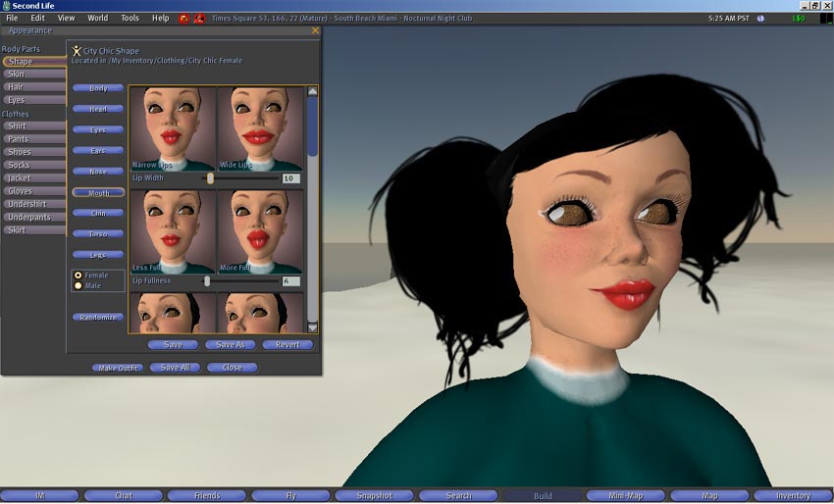834x504 pixels.
Task: Open the Mini-Map from the bottom toolbar
Action: click(x=624, y=496)
